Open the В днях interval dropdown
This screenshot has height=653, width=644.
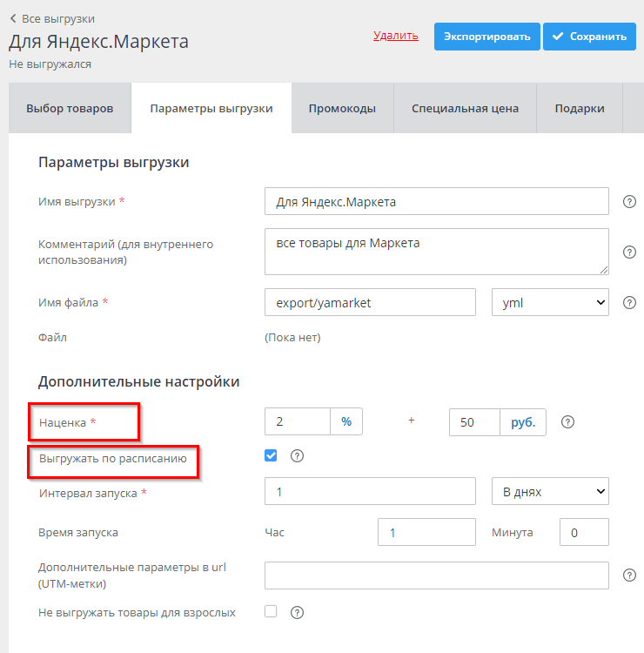tap(550, 491)
